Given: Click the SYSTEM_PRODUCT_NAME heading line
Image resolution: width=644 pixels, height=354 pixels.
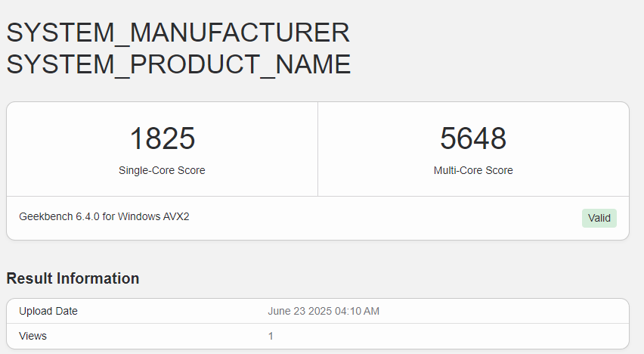Looking at the screenshot, I should [x=178, y=64].
